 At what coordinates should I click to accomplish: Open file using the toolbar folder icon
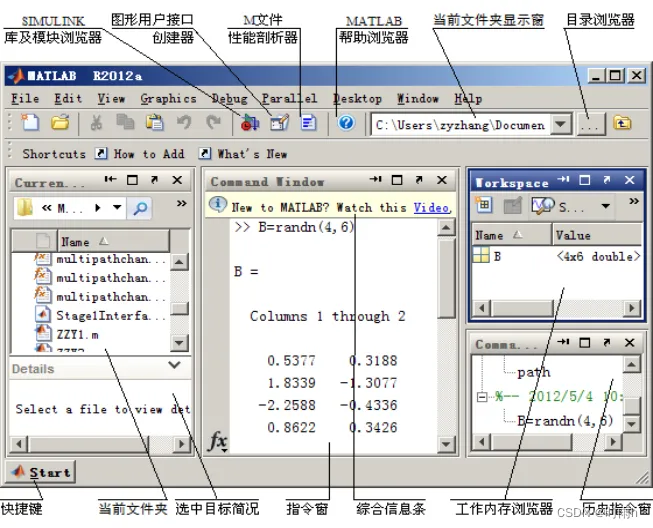[60, 122]
